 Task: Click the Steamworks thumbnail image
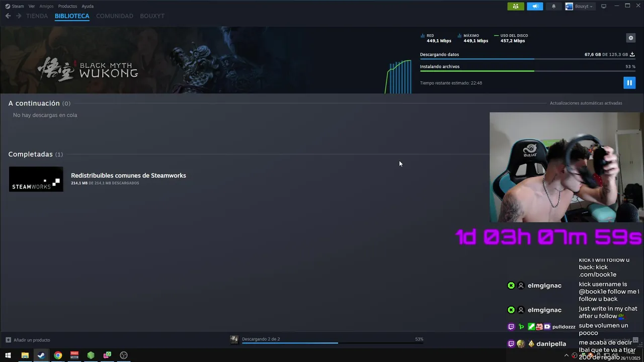point(36,179)
